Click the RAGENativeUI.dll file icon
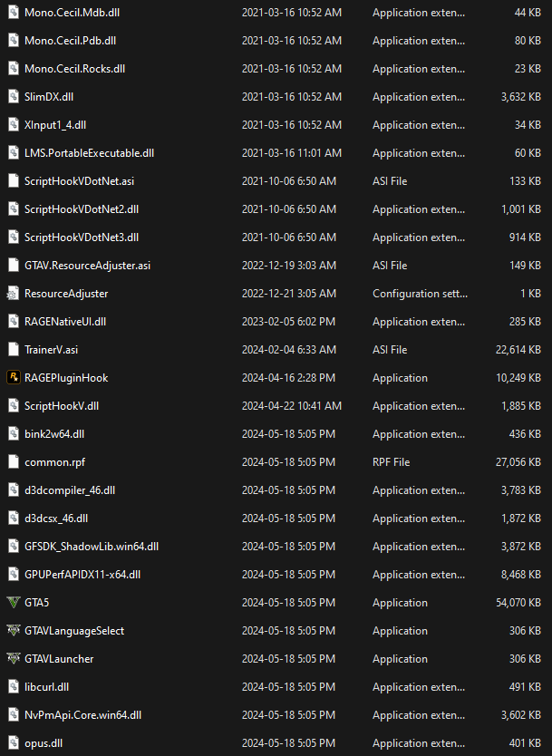The image size is (552, 756). (14, 321)
